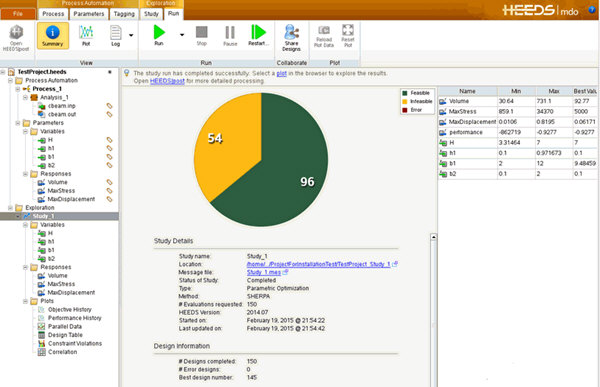Switch to the Study tab

(x=151, y=14)
